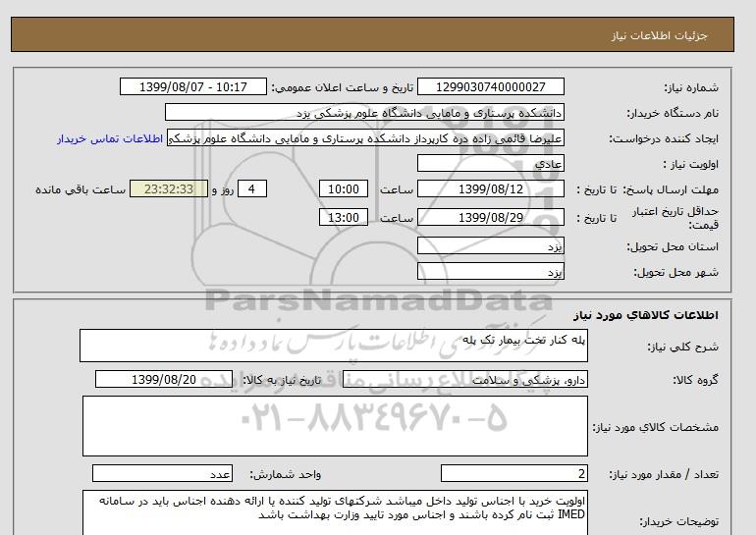Click the priority field showing عادي
Viewport: 756px width, 535px height.
tap(490, 163)
